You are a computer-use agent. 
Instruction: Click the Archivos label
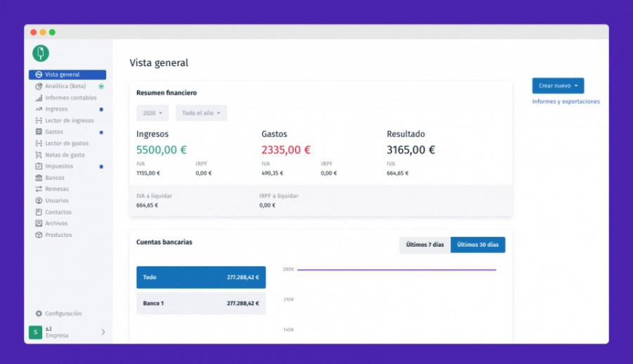click(x=56, y=223)
